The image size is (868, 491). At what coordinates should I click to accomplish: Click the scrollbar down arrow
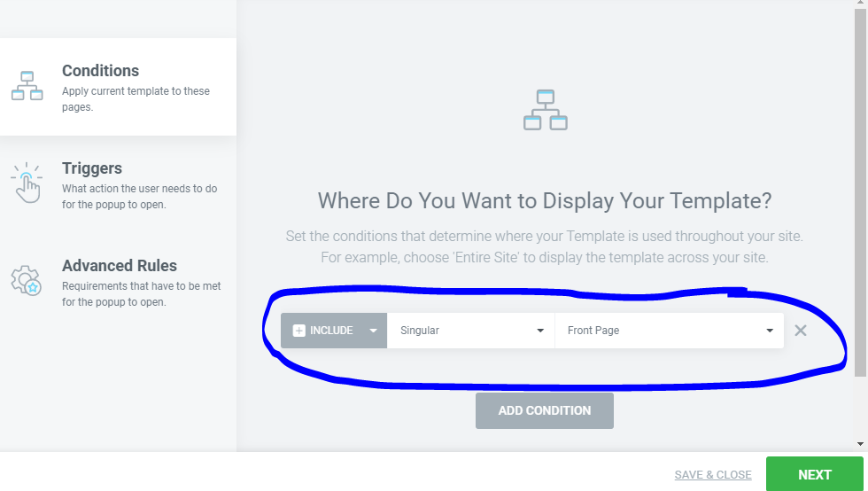pos(860,444)
